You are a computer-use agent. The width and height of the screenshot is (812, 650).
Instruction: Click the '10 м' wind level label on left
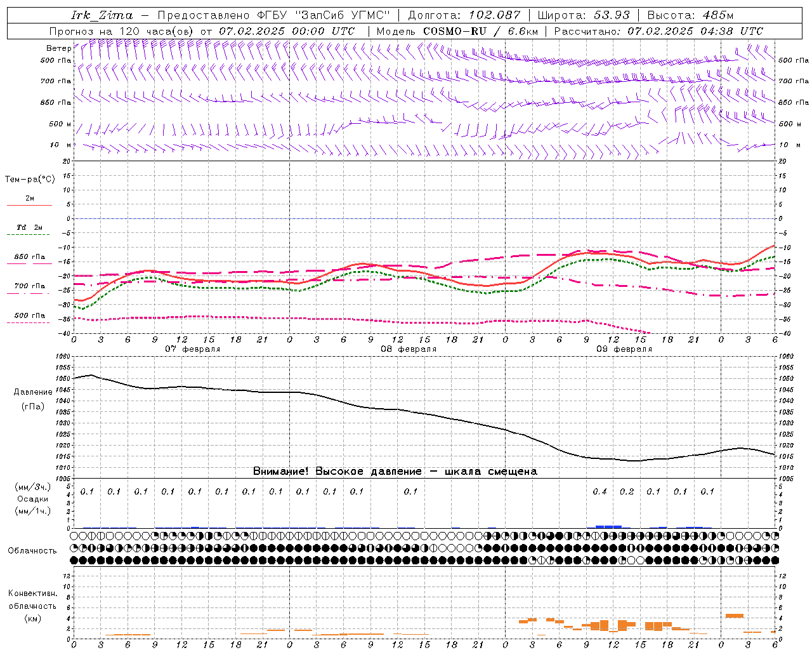click(61, 145)
